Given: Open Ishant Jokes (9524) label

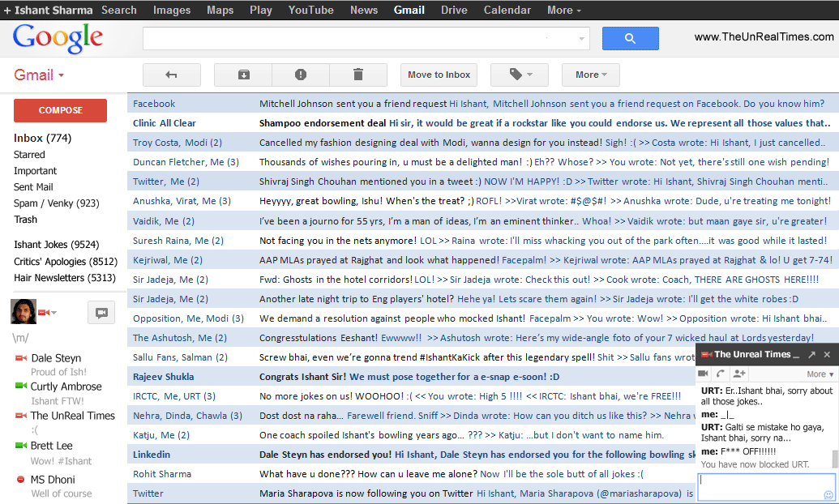Looking at the screenshot, I should click(56, 245).
